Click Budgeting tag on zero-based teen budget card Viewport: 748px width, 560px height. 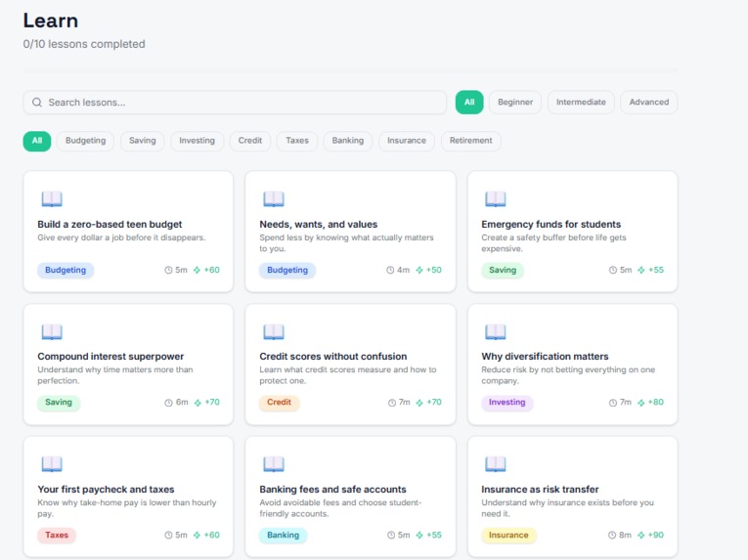(66, 270)
